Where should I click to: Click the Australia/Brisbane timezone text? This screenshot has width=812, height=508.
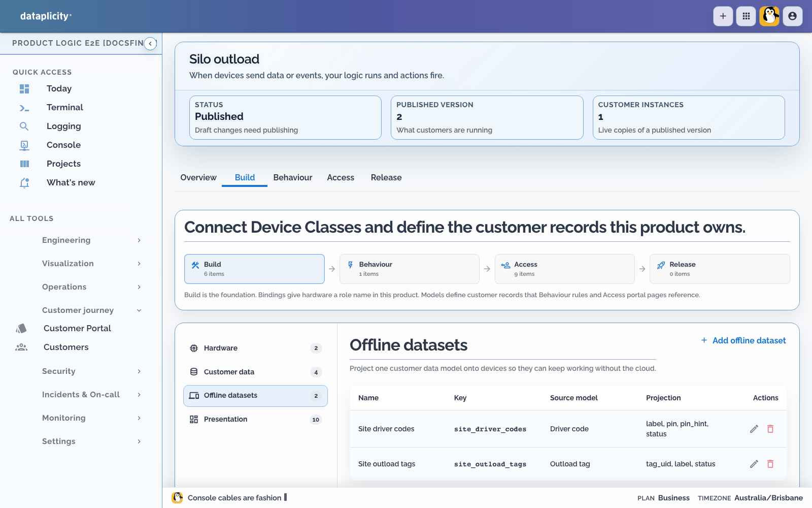(768, 498)
